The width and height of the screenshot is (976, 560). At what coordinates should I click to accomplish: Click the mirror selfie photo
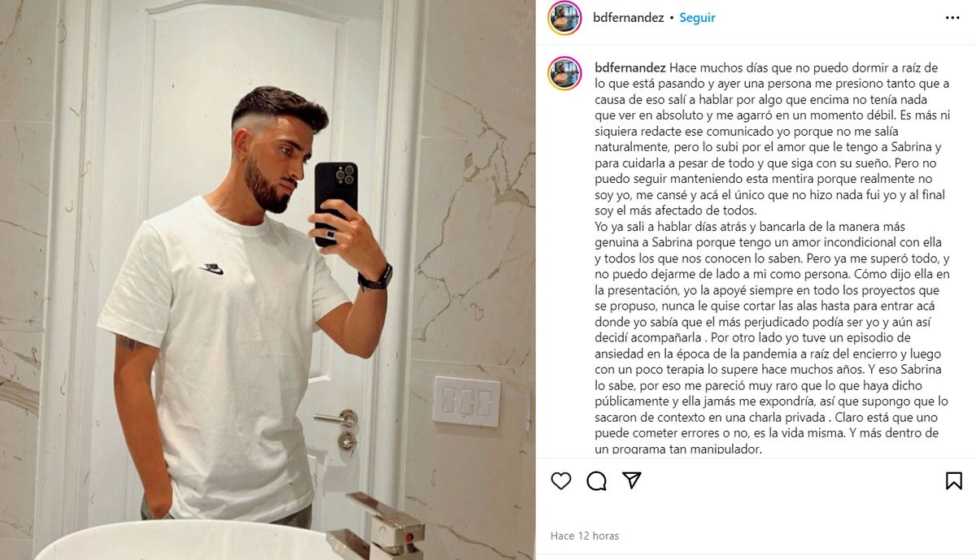(268, 280)
